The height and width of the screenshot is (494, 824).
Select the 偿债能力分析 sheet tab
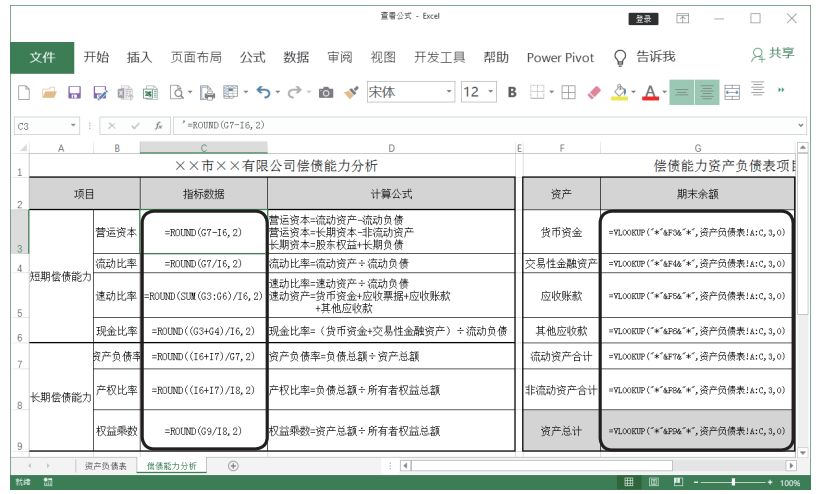[x=171, y=466]
